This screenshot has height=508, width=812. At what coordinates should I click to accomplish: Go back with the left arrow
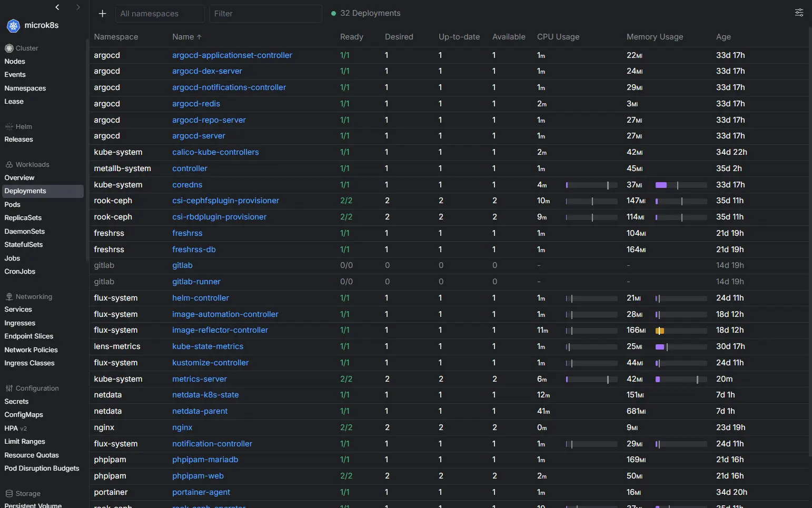coord(57,7)
